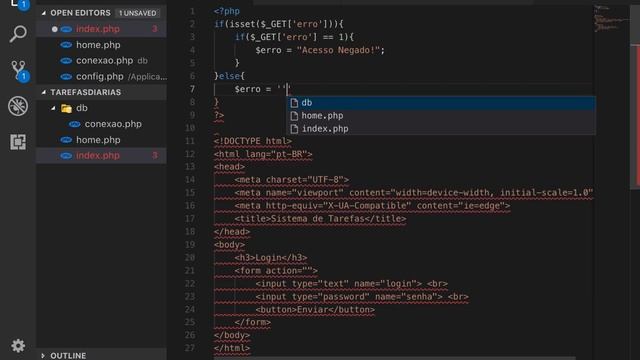The height and width of the screenshot is (360, 640).
Task: Open the Source Control view
Action: (18, 71)
